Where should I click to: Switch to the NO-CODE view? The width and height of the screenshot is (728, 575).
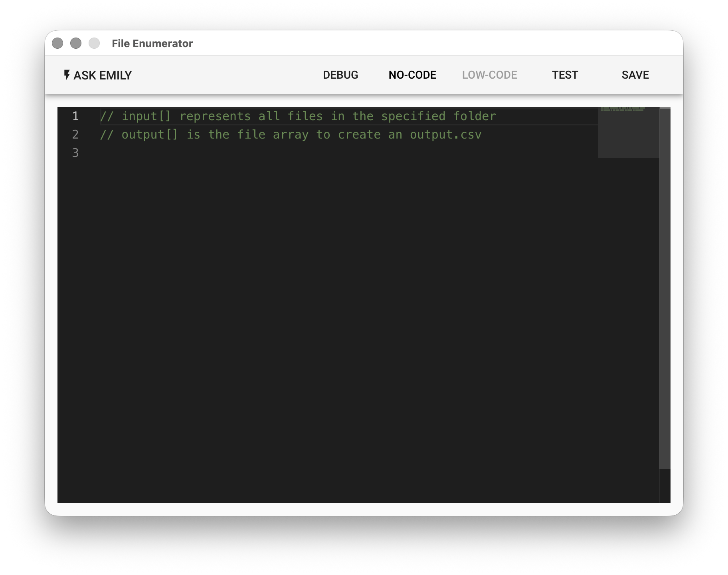pyautogui.click(x=412, y=75)
